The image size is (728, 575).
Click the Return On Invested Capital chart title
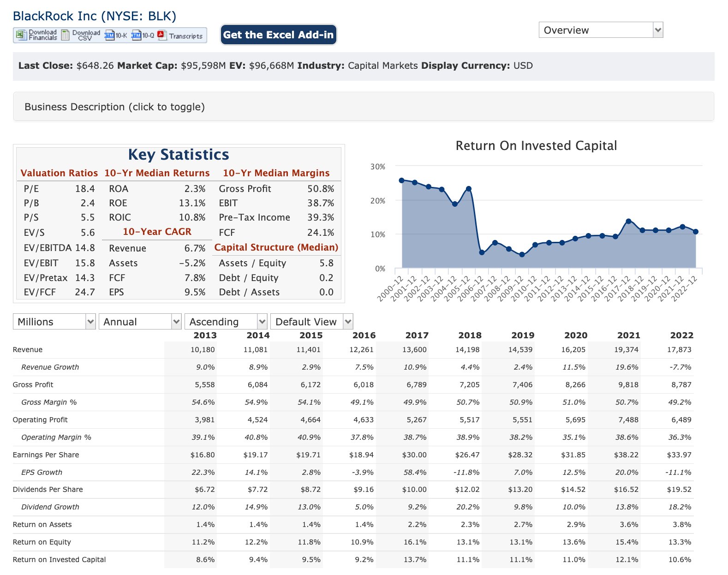(x=536, y=146)
